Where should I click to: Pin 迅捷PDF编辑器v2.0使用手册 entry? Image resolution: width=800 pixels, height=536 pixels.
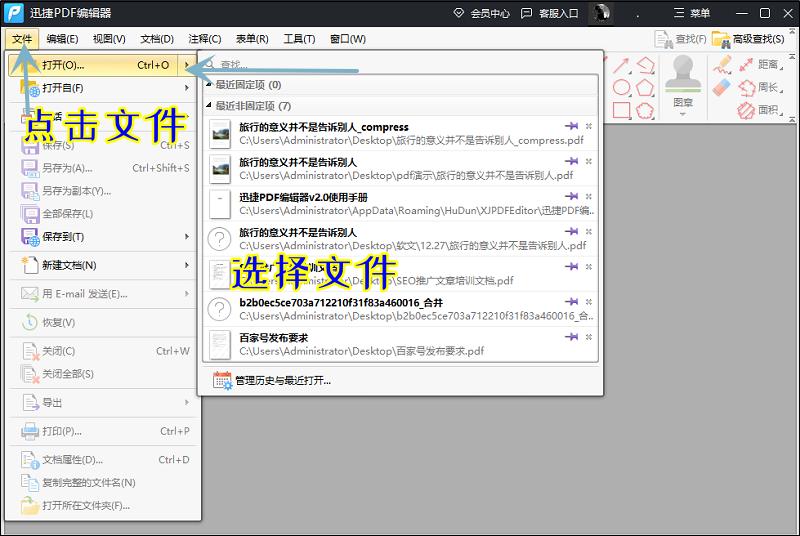pyautogui.click(x=572, y=196)
